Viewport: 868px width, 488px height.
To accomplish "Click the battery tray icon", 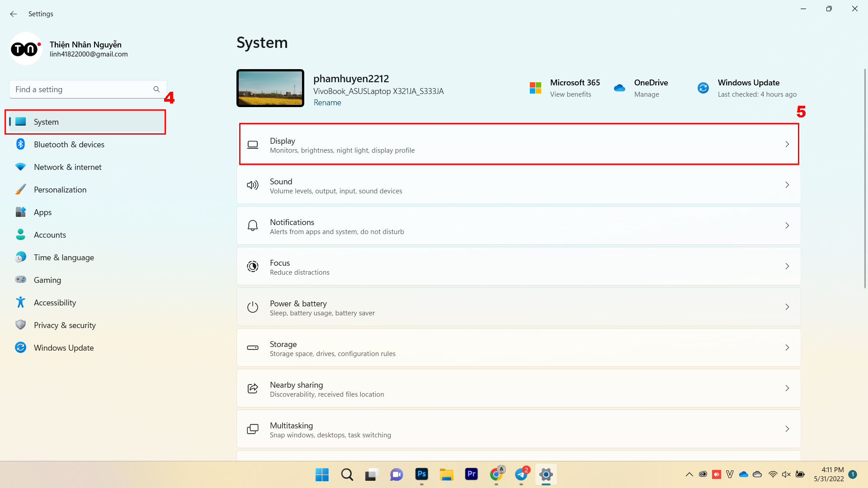I will [800, 474].
